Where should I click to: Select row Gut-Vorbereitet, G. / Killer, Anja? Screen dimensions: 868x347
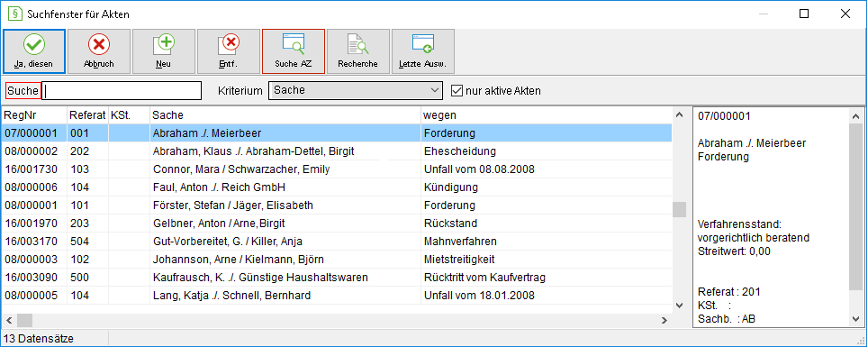(337, 242)
